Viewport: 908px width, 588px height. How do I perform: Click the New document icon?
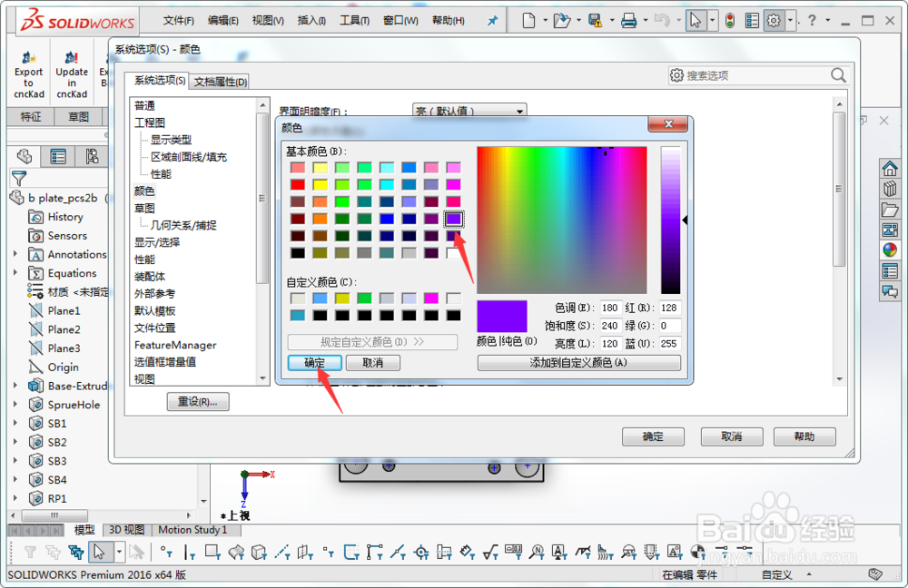[528, 21]
